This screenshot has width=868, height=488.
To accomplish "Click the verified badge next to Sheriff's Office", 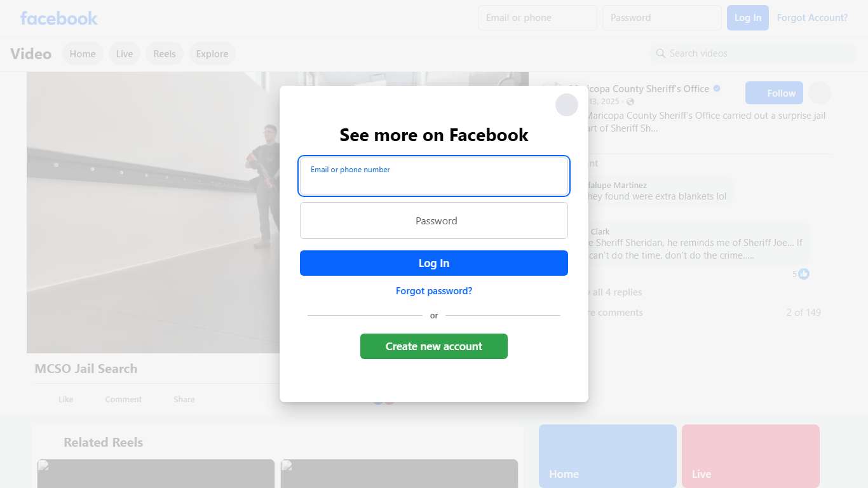I will [717, 88].
